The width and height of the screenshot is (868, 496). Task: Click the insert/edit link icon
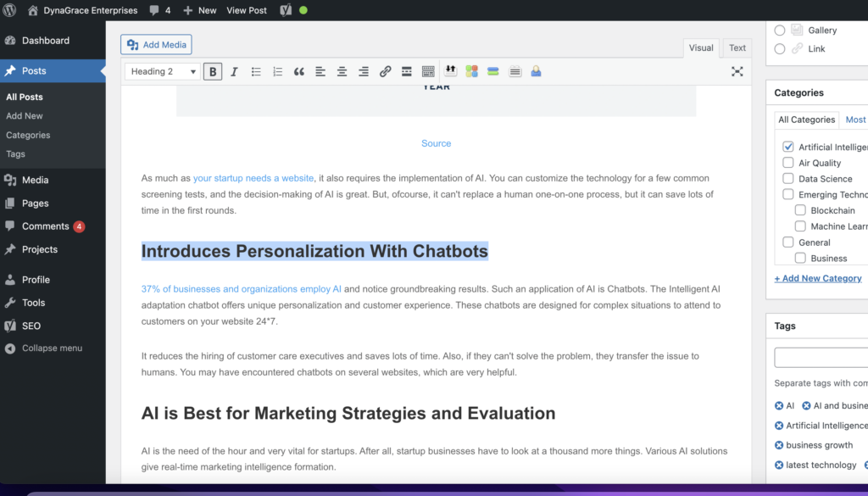point(385,72)
